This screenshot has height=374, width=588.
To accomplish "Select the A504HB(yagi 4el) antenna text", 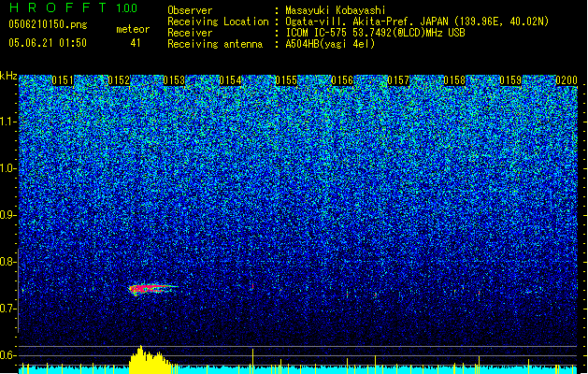I will (x=330, y=44).
